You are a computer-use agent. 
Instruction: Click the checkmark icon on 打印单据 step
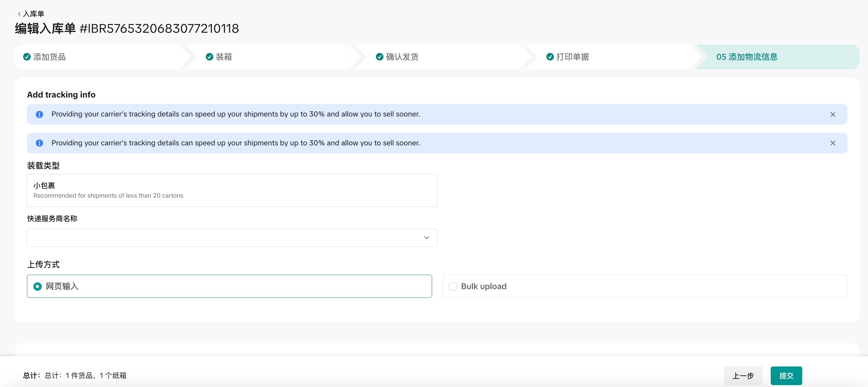pos(550,57)
